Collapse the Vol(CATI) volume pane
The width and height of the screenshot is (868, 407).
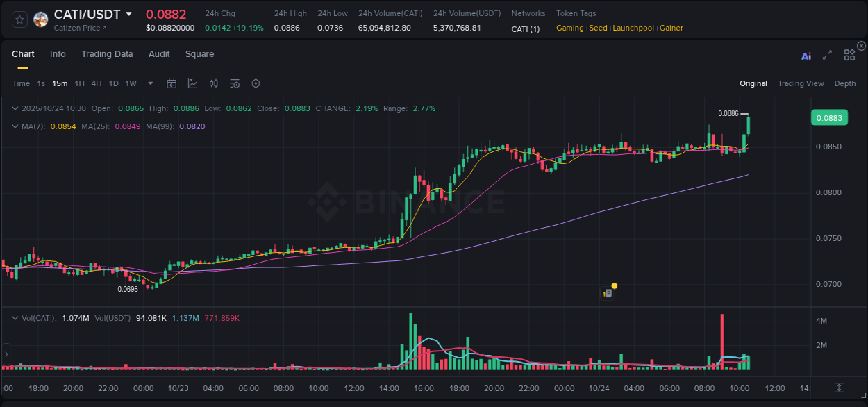pyautogui.click(x=15, y=317)
